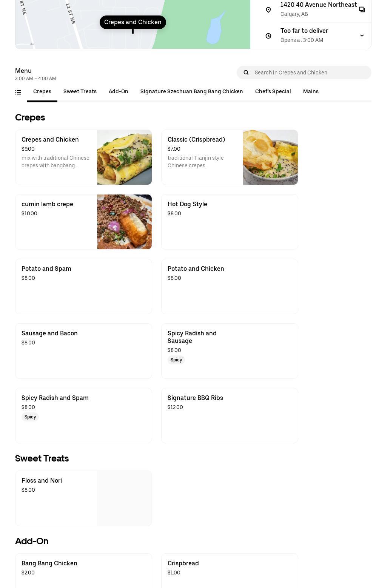
Task: Click the clock hours icon
Action: 268,36
